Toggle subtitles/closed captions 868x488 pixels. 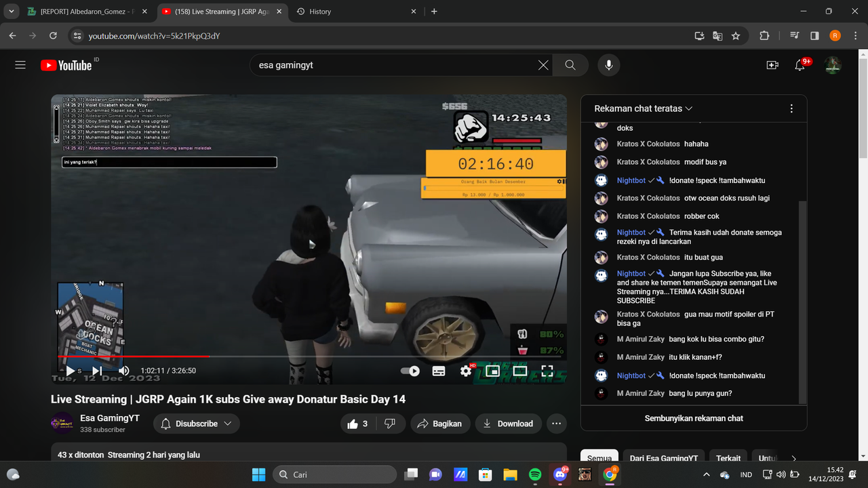(439, 371)
